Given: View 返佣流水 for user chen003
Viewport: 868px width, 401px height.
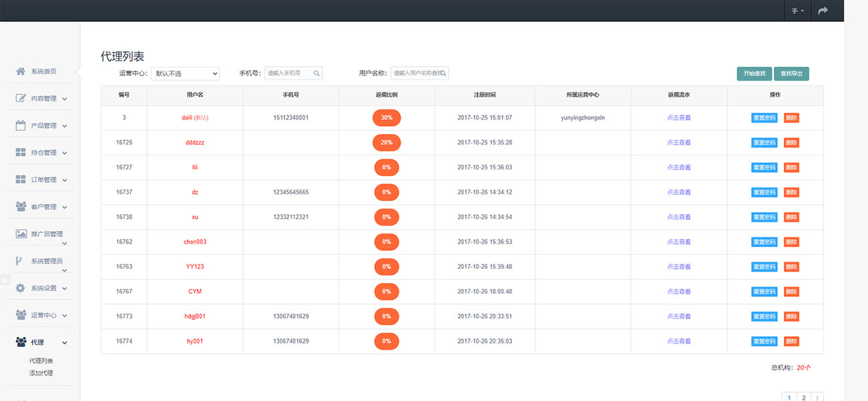Looking at the screenshot, I should point(679,242).
